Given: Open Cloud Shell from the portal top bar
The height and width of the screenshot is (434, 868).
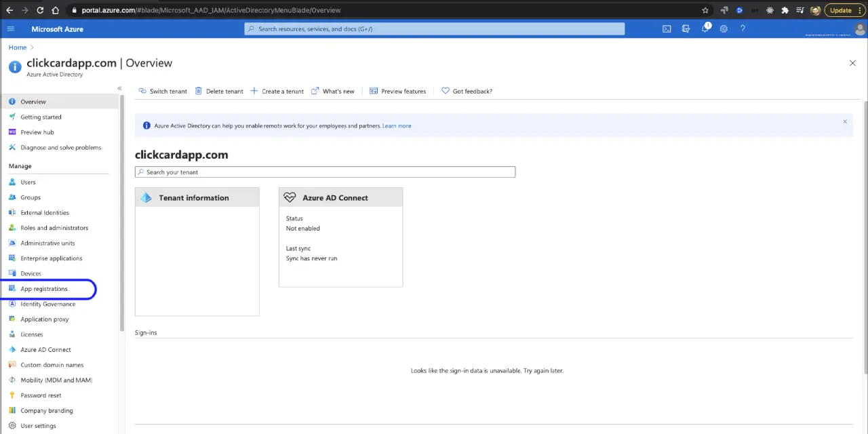Looking at the screenshot, I should point(667,28).
